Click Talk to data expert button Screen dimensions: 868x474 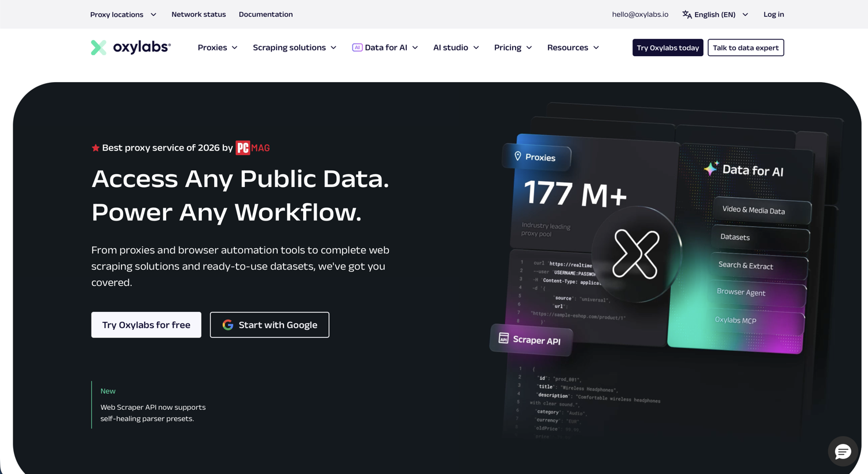coord(745,47)
